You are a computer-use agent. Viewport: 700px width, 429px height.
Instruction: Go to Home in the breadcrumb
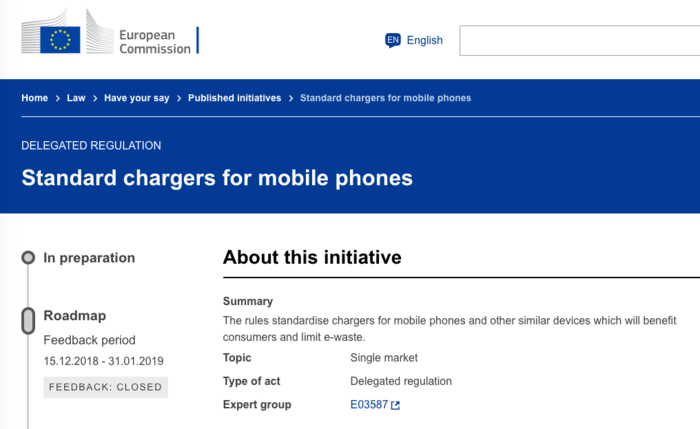click(34, 98)
